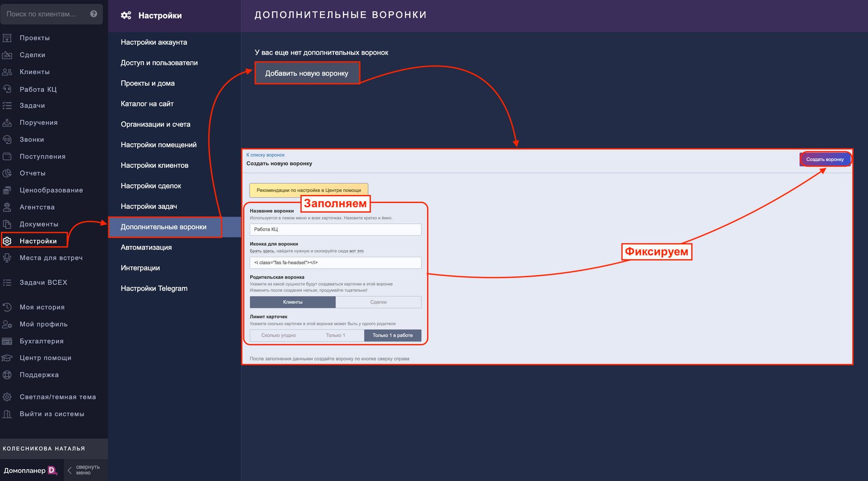Screen dimensions: 868x481
Task: Open Настройки помещений section
Action: 159,145
